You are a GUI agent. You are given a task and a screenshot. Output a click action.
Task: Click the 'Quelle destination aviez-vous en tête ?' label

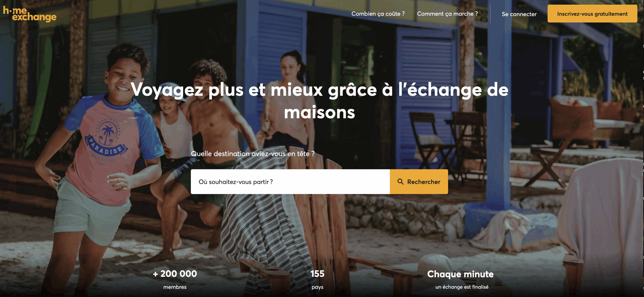coord(253,154)
